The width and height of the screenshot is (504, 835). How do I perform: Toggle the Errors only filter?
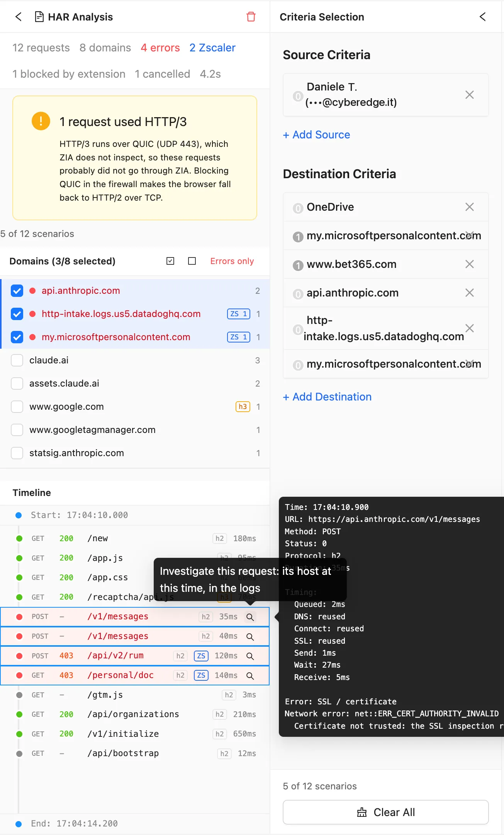click(232, 261)
